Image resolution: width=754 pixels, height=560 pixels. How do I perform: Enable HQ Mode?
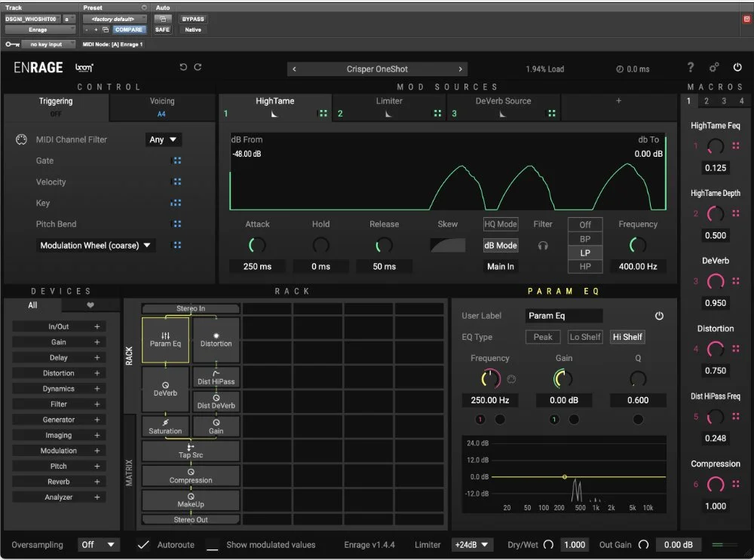click(x=501, y=224)
